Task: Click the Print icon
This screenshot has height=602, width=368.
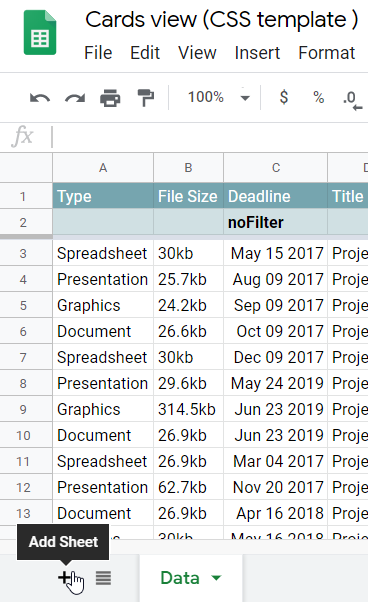Action: pos(110,98)
